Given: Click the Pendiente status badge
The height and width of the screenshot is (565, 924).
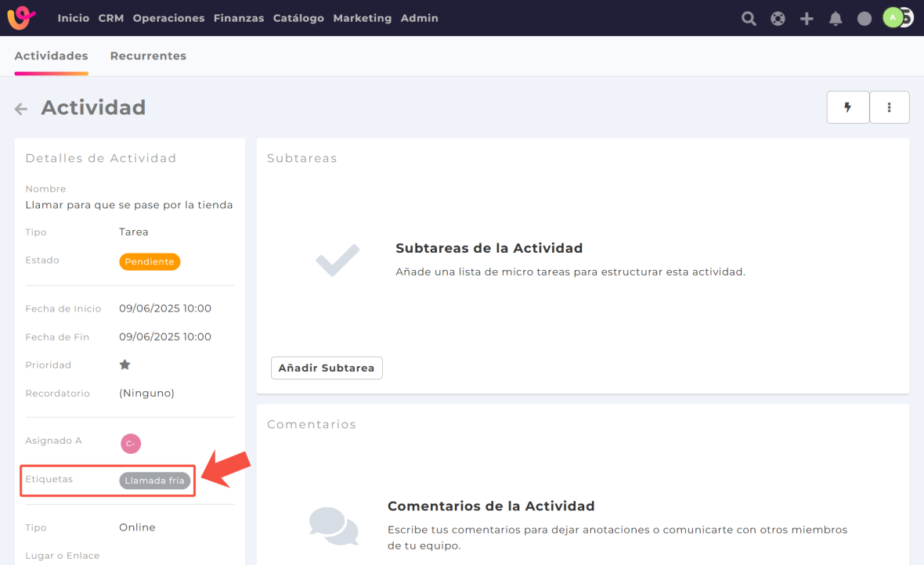Looking at the screenshot, I should pyautogui.click(x=150, y=261).
